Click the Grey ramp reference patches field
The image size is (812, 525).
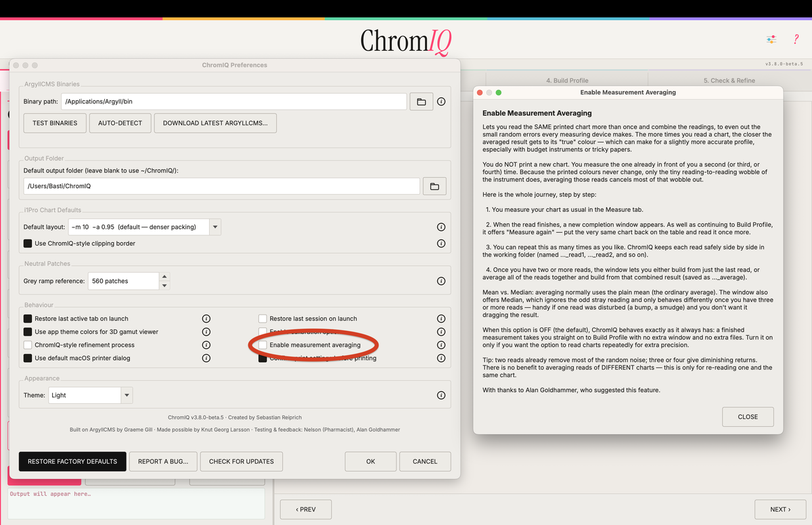point(124,281)
